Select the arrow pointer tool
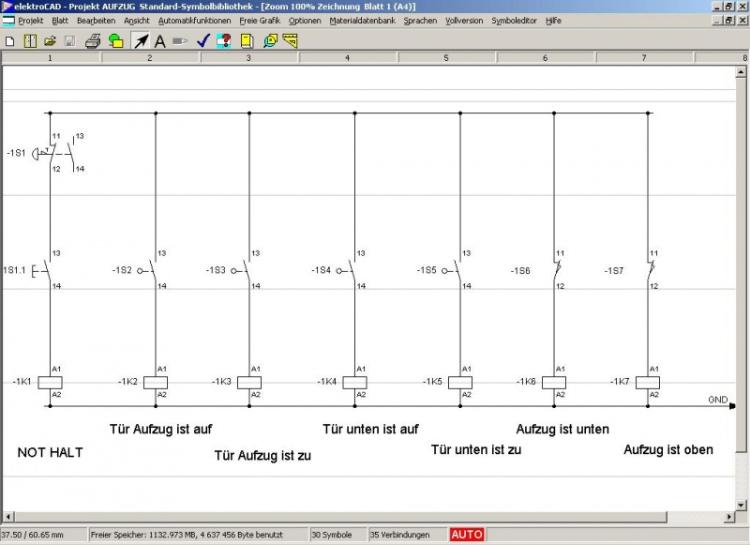 tap(140, 41)
